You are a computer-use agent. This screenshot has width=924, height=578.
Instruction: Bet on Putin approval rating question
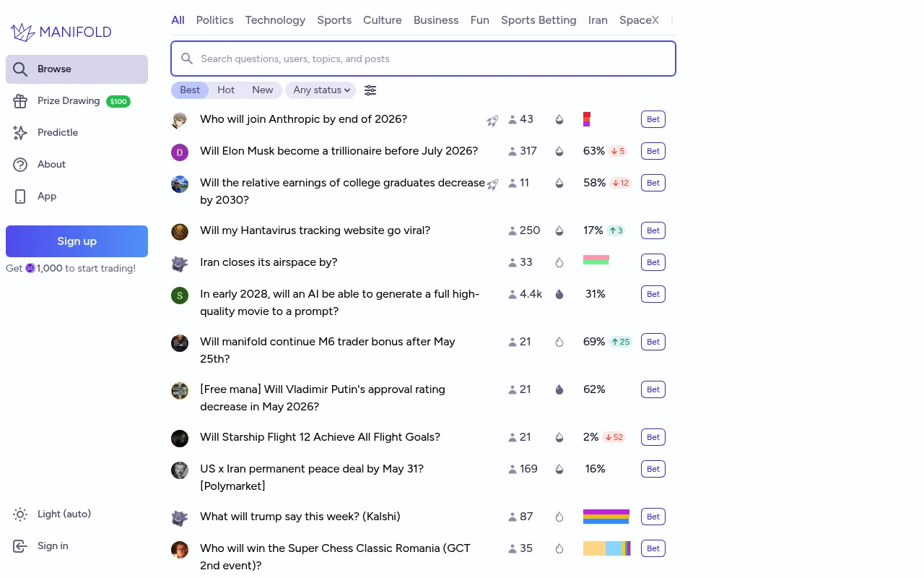coord(653,389)
